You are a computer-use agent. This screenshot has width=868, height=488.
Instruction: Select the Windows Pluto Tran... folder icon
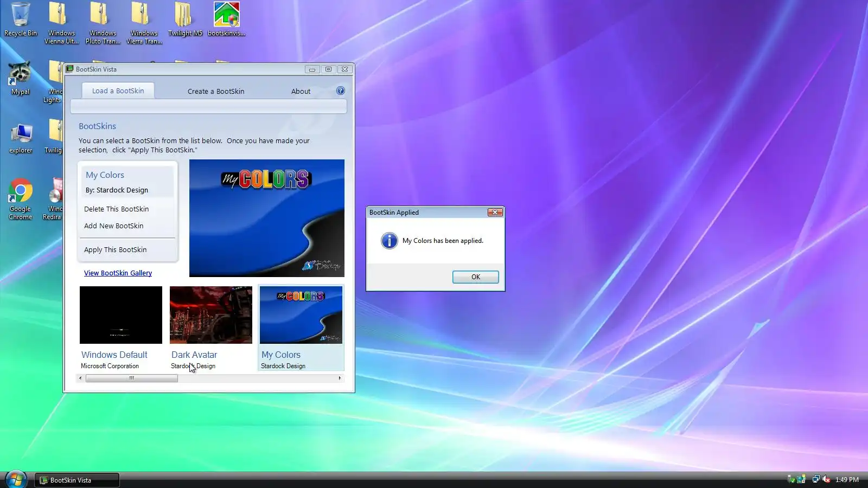click(x=103, y=23)
